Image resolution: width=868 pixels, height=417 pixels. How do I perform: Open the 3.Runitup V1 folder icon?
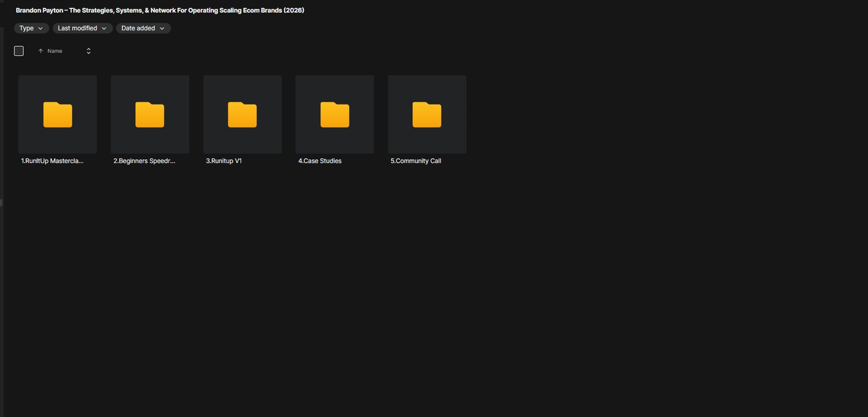pos(242,115)
